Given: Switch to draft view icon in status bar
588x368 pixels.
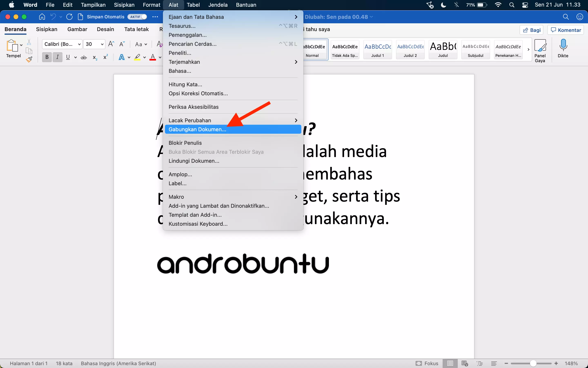Looking at the screenshot, I should point(494,363).
